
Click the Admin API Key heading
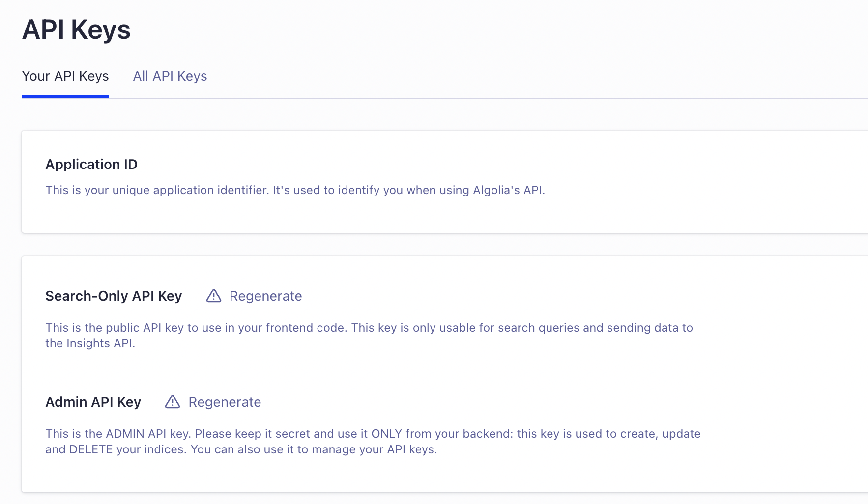click(x=93, y=402)
